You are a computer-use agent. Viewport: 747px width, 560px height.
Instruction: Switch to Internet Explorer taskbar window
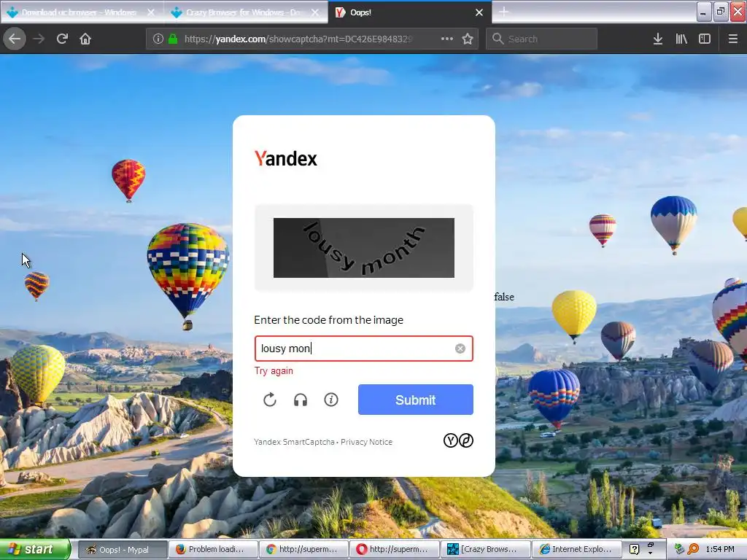[576, 550]
